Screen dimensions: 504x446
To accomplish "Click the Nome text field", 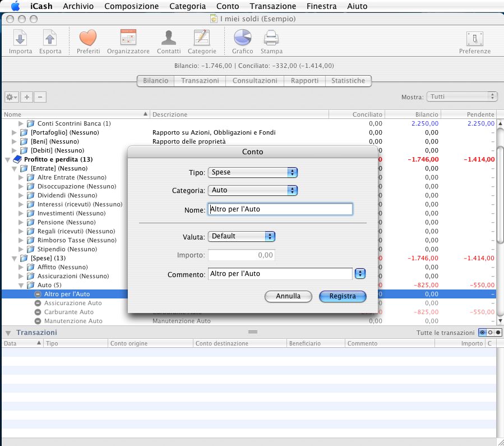I will [x=280, y=209].
